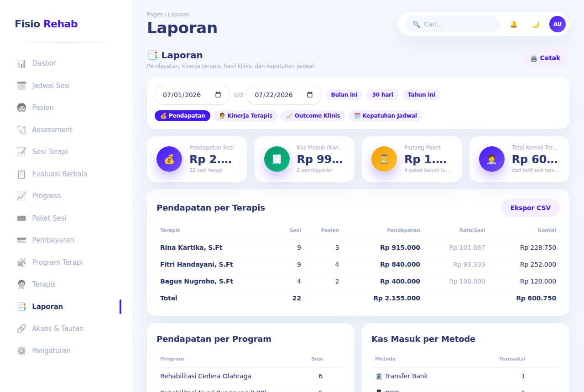Image resolution: width=584 pixels, height=392 pixels.
Task: Click the Kas Masuk receipt icon
Action: click(277, 159)
